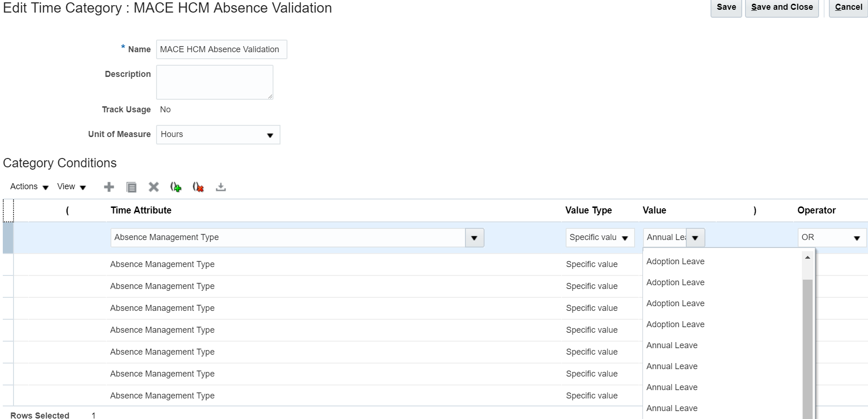Click the Value Type column header
868x419 pixels.
[x=588, y=210]
